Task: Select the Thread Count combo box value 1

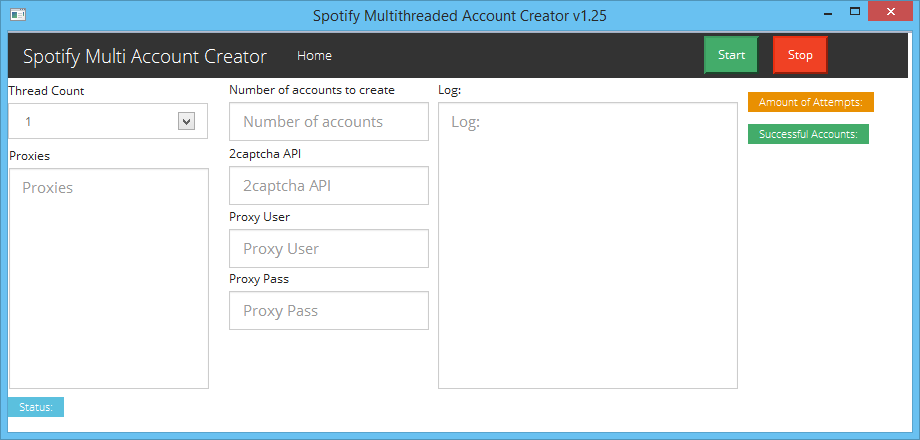Action: (108, 121)
